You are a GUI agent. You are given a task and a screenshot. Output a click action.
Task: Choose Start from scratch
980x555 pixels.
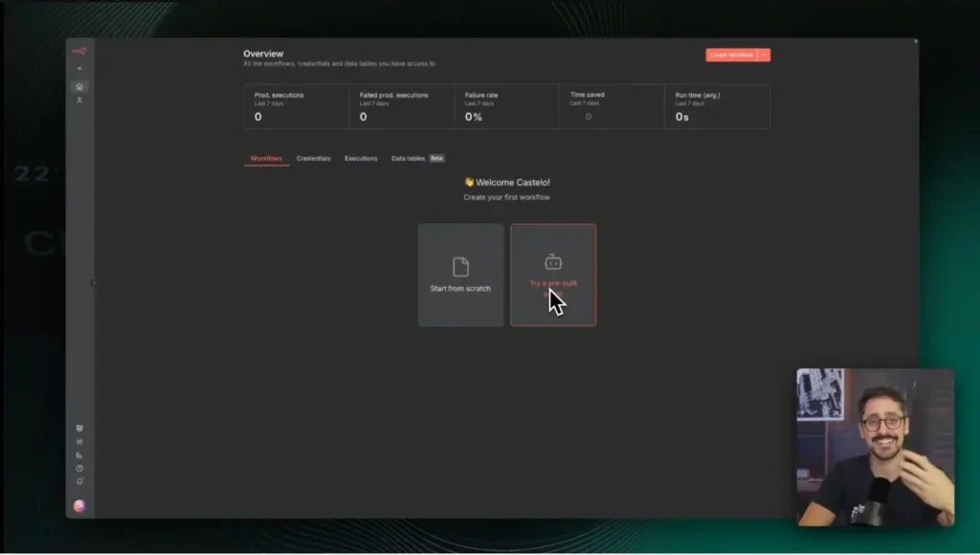[460, 275]
